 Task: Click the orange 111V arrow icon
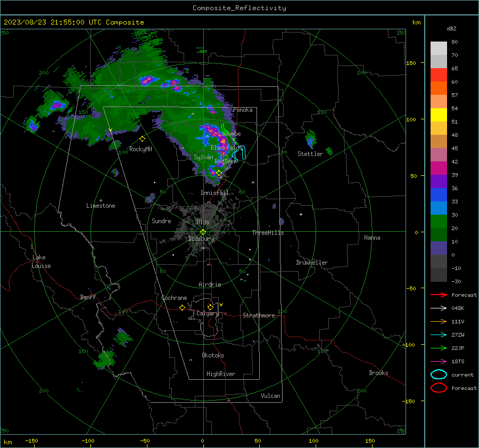[x=439, y=321]
